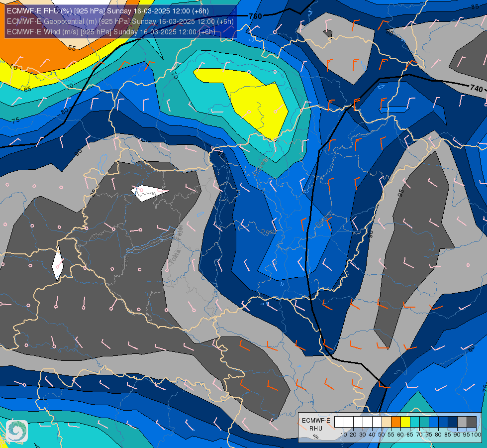487x448 pixels.
Task: Click the RHU label in the legend
Action: [316, 429]
